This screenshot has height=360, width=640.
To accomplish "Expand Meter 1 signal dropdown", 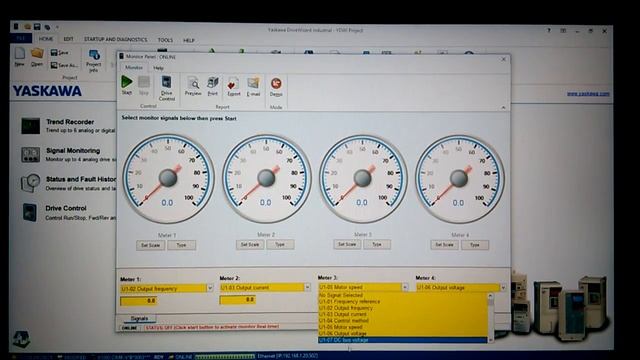I will pos(210,288).
